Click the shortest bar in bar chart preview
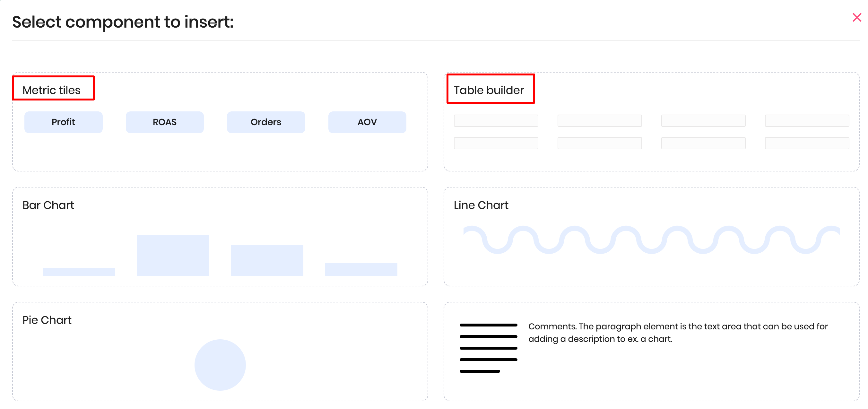The width and height of the screenshot is (868, 409). click(x=79, y=272)
